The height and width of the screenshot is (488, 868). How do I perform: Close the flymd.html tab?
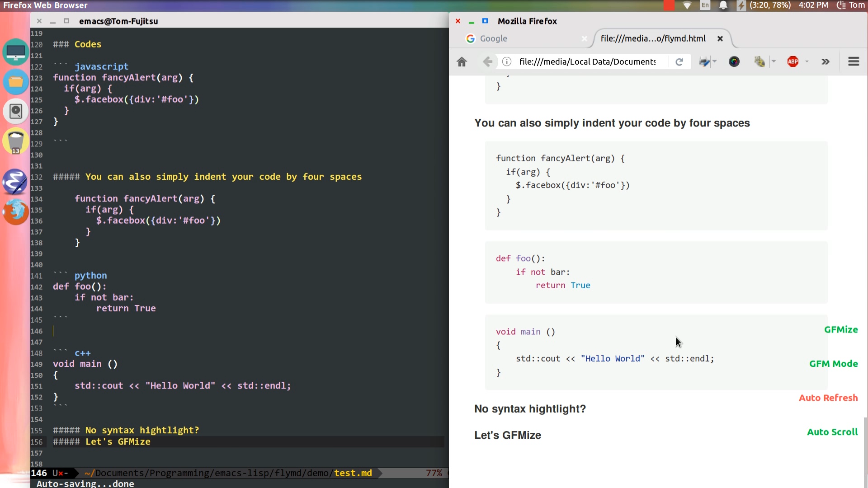[x=720, y=39]
